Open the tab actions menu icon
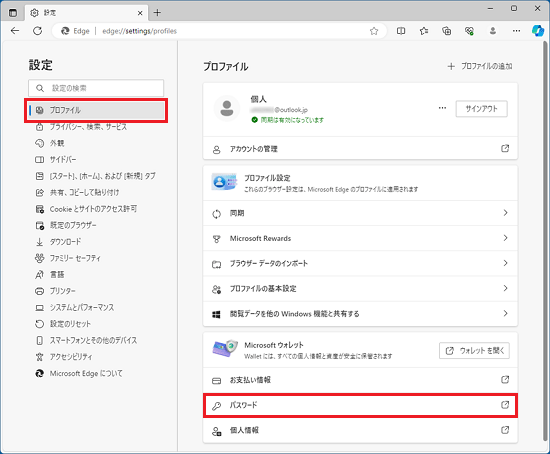Image resolution: width=550 pixels, height=454 pixels. (13, 13)
